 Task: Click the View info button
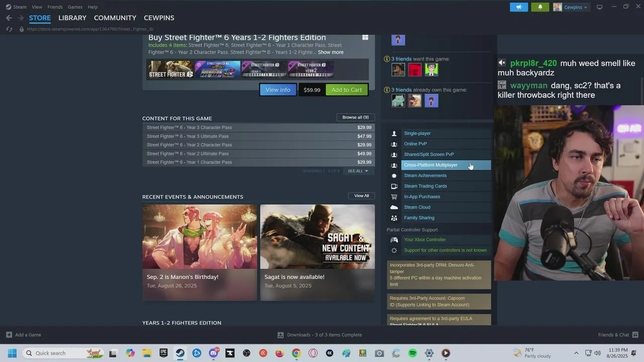click(x=278, y=90)
